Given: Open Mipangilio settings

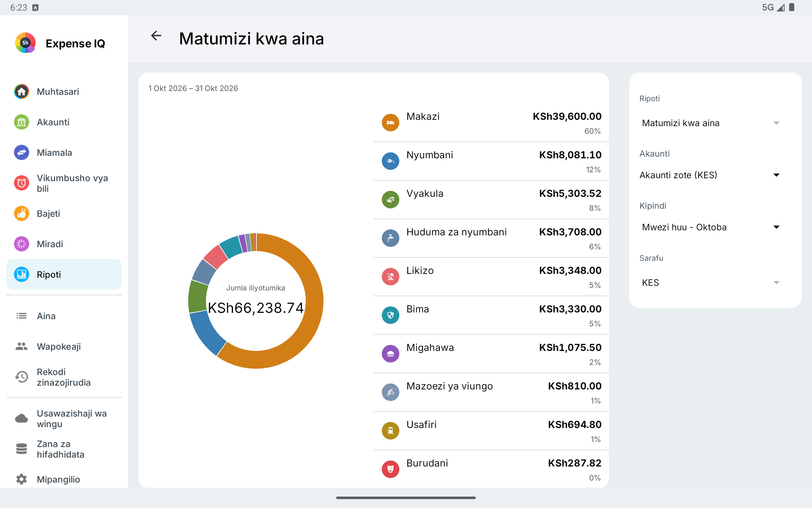Looking at the screenshot, I should point(64,479).
